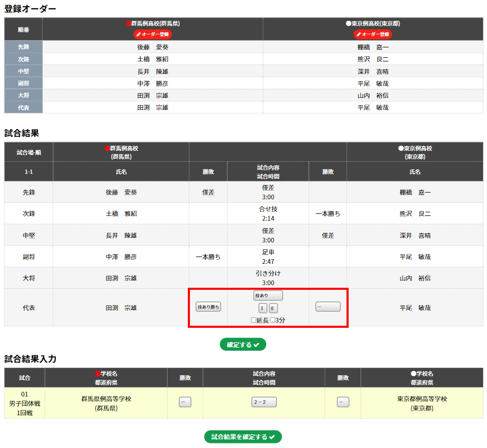Viewport: 487px width, 448px height.
Task: Select the 01 男子団体戦 1回戦 cell
Action: tap(24, 403)
